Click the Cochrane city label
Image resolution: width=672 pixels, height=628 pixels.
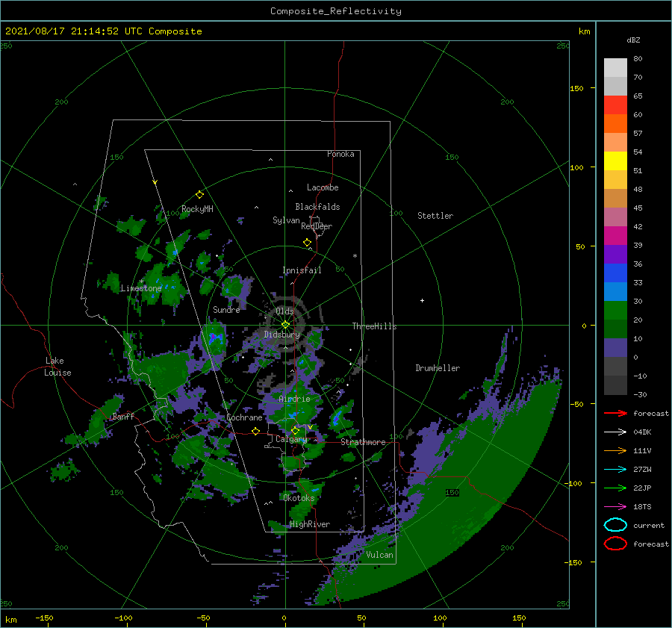click(x=244, y=417)
